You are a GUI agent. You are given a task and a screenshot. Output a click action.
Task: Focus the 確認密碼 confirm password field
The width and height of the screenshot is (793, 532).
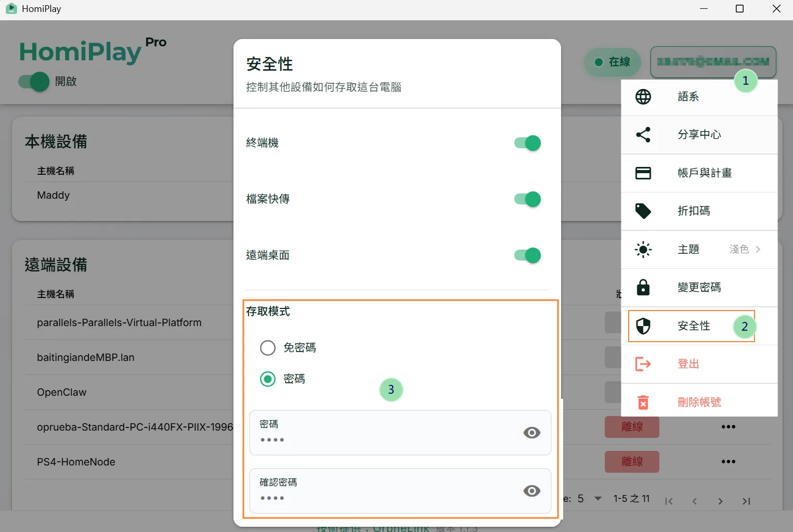400,491
